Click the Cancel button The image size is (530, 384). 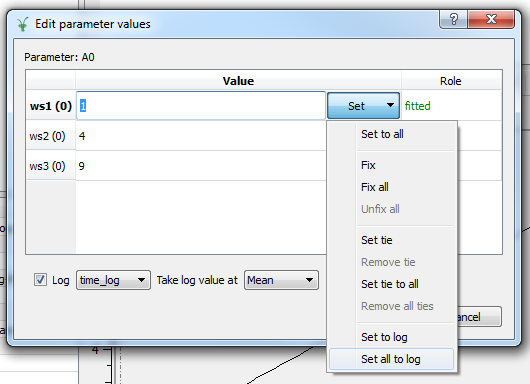479,317
